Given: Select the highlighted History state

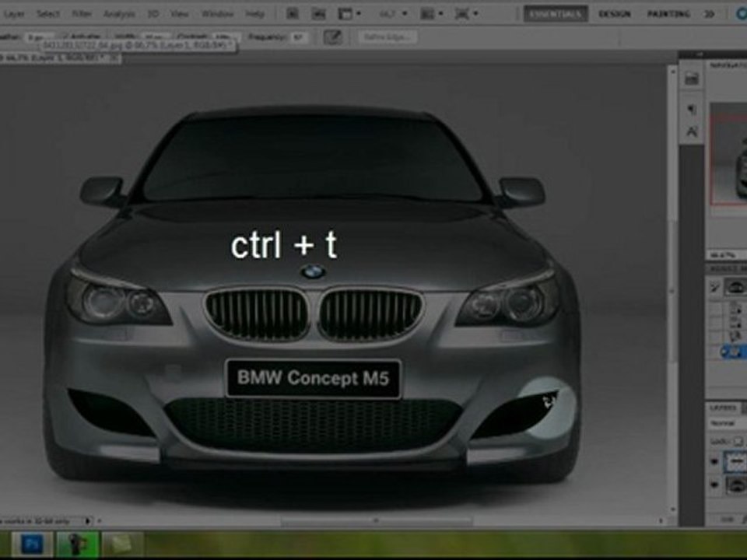Looking at the screenshot, I should 734,352.
